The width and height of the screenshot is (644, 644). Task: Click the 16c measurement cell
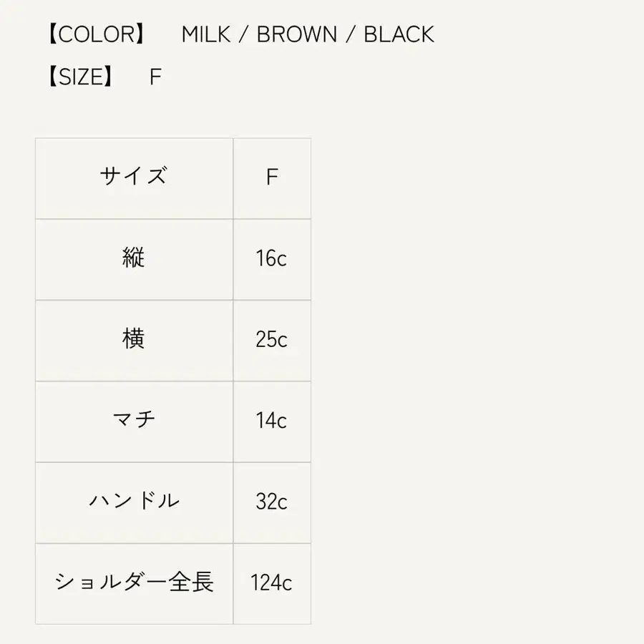(271, 258)
